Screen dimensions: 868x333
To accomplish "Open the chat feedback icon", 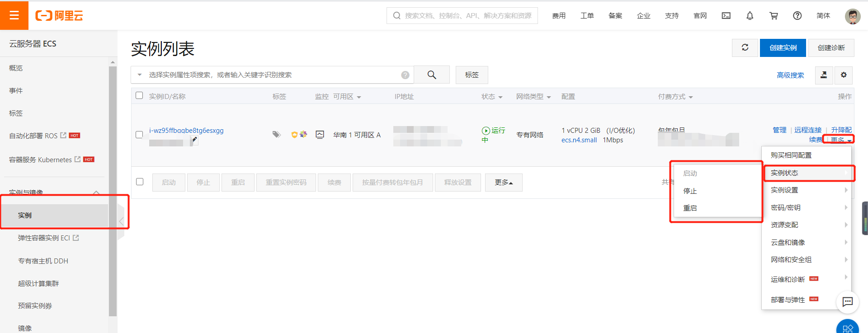I will pyautogui.click(x=848, y=302).
